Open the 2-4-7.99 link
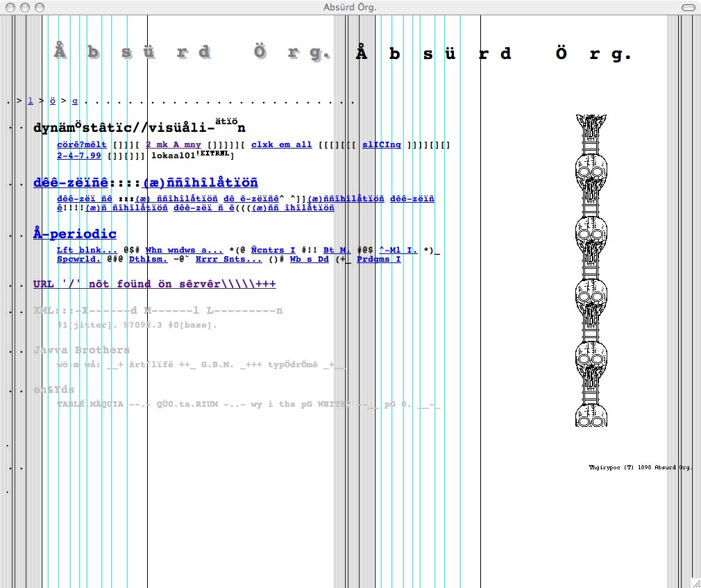 coord(79,156)
